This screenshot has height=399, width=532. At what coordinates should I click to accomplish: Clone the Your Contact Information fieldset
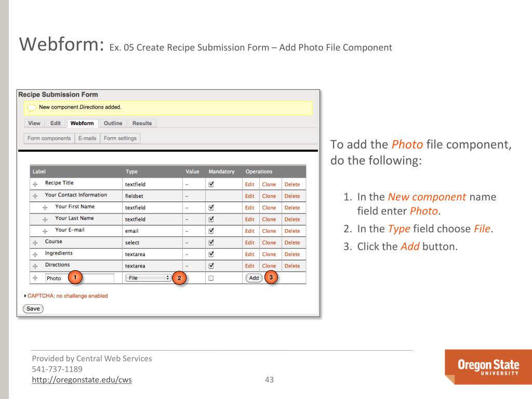point(269,196)
